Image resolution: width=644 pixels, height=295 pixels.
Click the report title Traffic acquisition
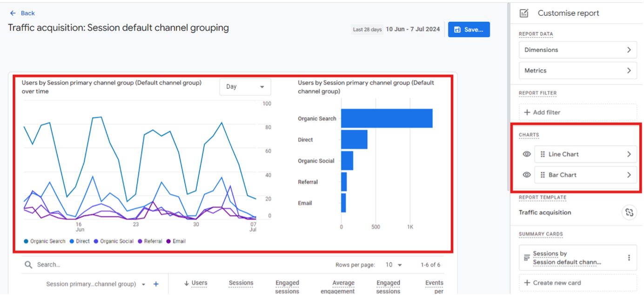pos(118,28)
